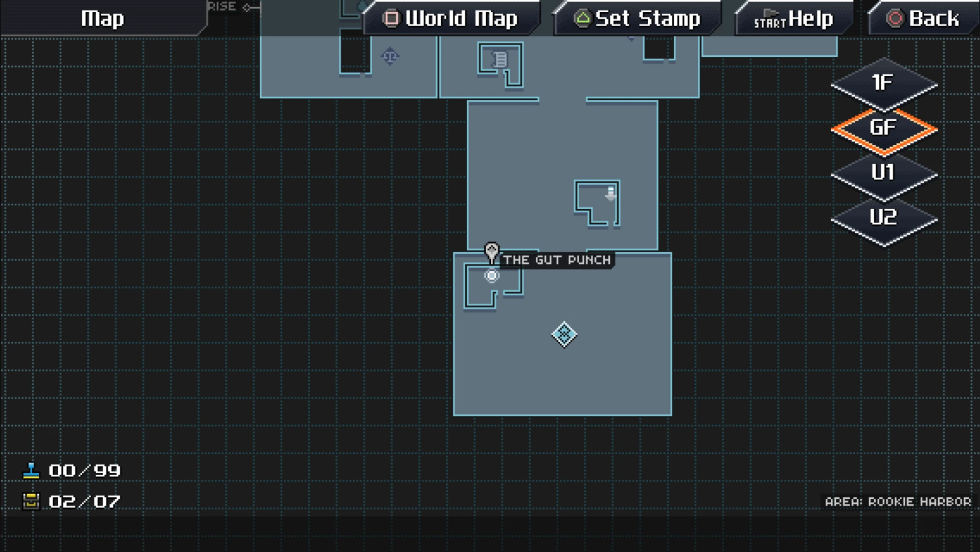Click the 02/07 chest count text
Image resolution: width=980 pixels, height=552 pixels.
pos(84,501)
